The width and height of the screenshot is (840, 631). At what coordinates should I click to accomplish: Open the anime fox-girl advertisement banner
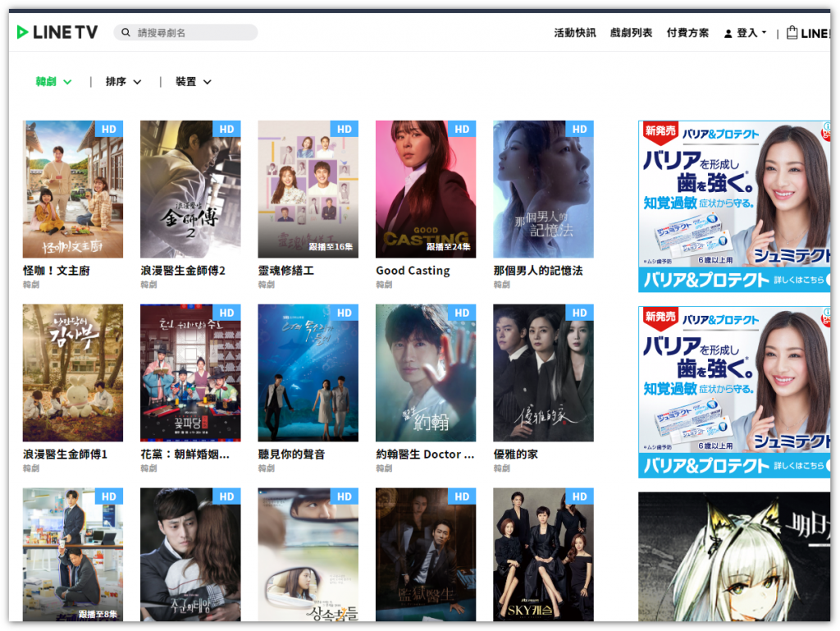point(734,557)
